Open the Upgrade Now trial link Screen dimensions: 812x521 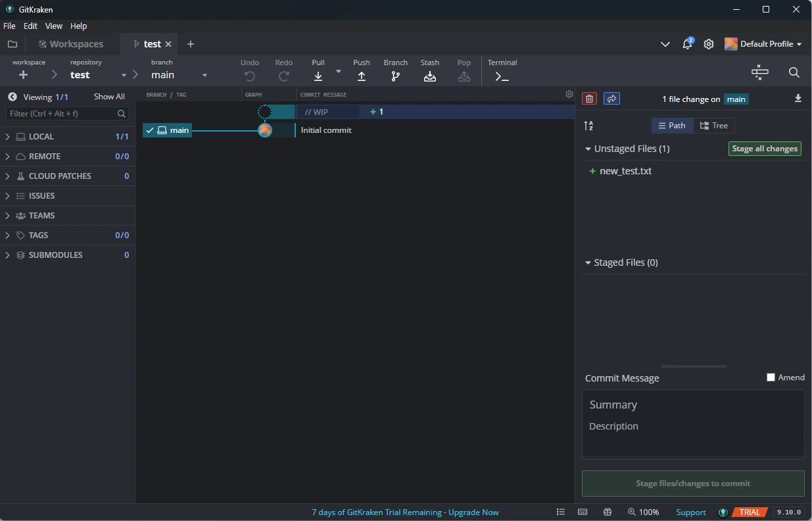(x=473, y=512)
